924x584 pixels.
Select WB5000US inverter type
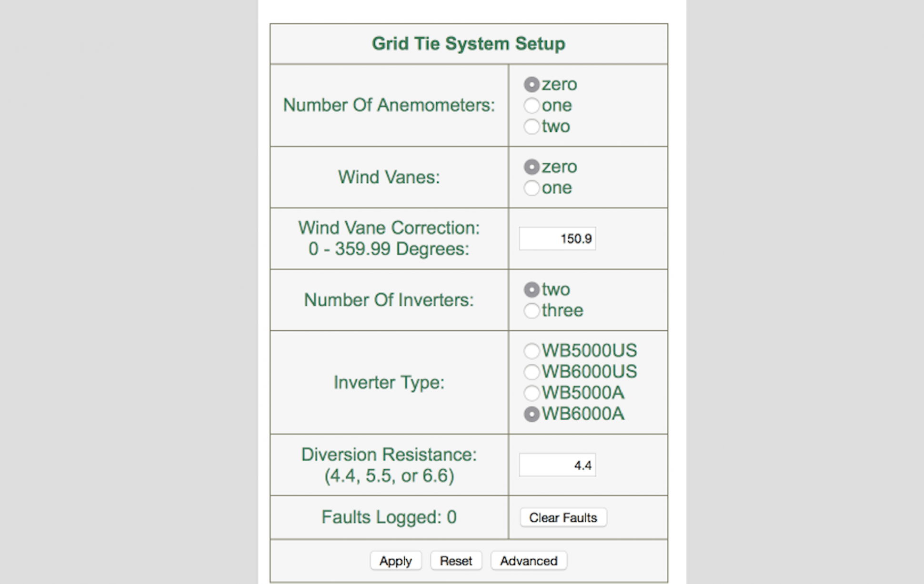pos(532,351)
